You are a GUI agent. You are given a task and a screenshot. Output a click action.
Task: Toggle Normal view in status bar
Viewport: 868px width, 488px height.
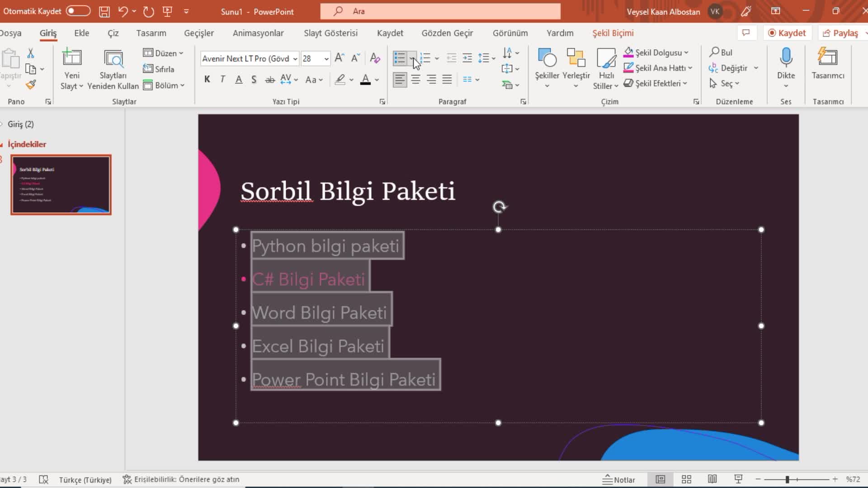coord(660,479)
